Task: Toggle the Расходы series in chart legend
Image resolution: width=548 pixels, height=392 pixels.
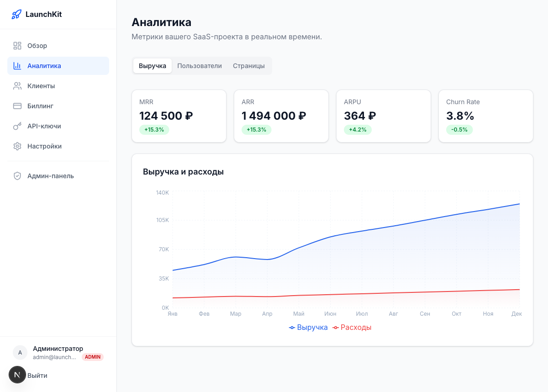Action: (352, 328)
